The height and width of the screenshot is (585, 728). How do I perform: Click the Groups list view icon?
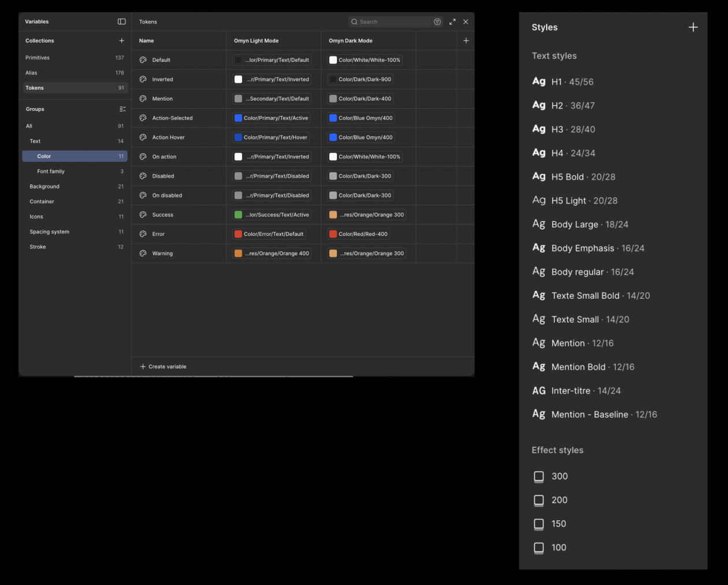coord(122,109)
